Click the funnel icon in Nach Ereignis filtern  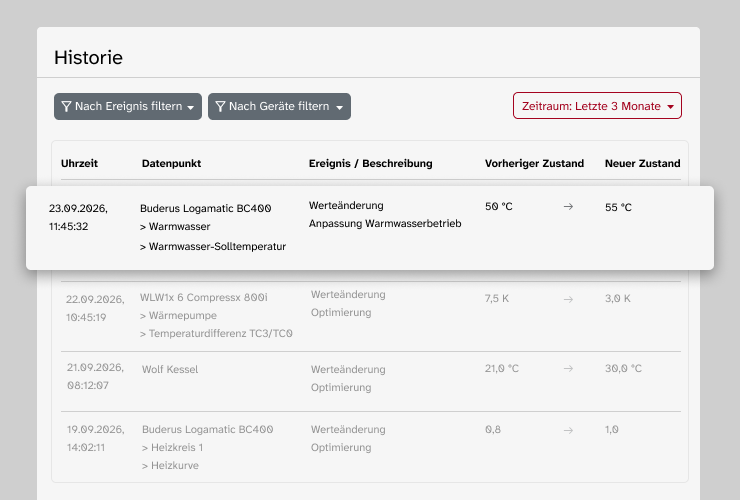(67, 106)
